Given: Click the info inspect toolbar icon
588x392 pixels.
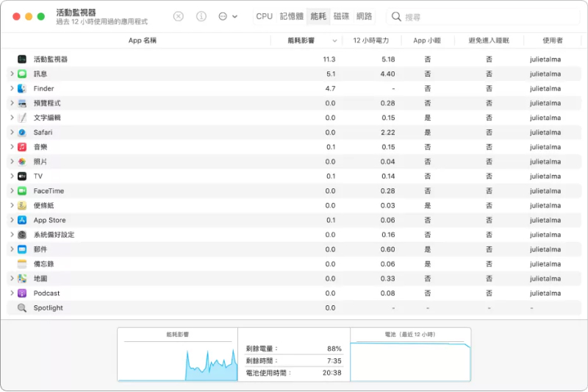Looking at the screenshot, I should tap(201, 16).
